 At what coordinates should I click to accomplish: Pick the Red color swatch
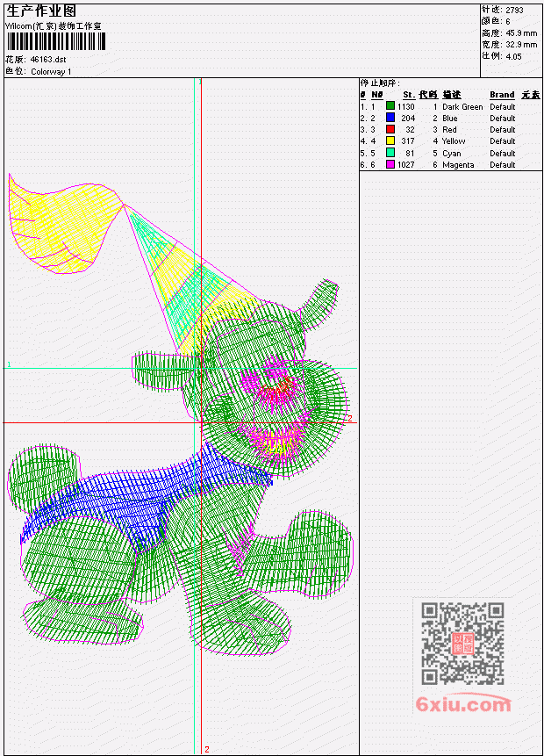pos(390,129)
